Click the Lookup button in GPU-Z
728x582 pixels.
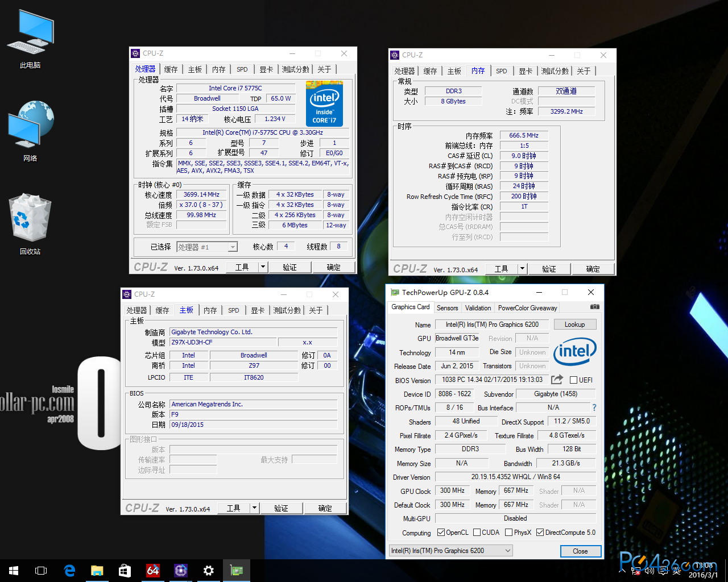pos(574,325)
